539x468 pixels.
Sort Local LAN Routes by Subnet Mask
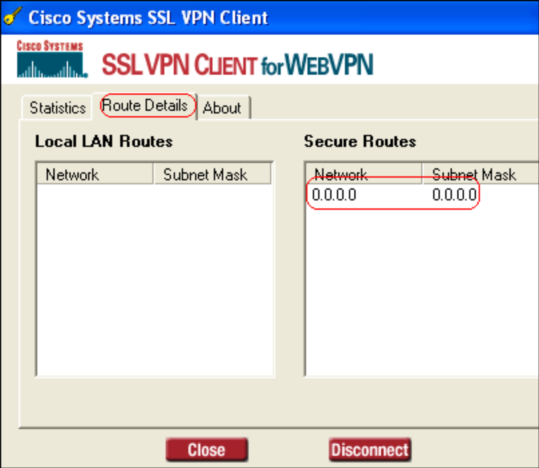point(213,174)
